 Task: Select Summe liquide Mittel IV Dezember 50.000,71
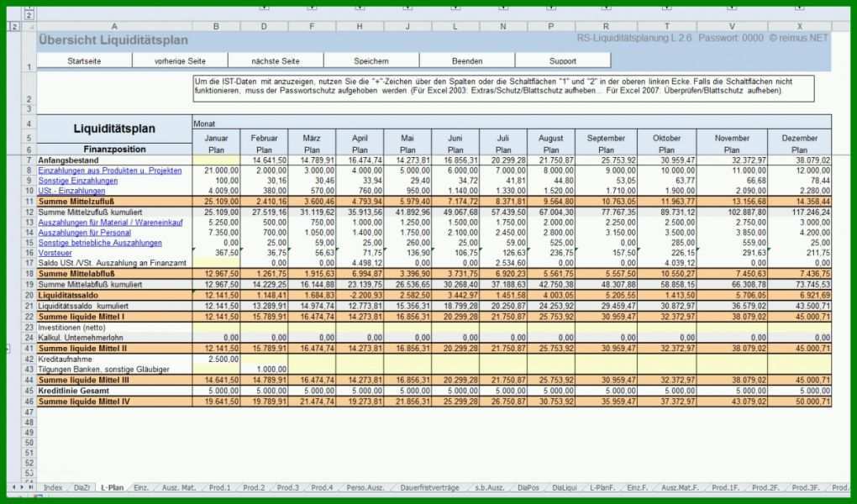[x=800, y=402]
